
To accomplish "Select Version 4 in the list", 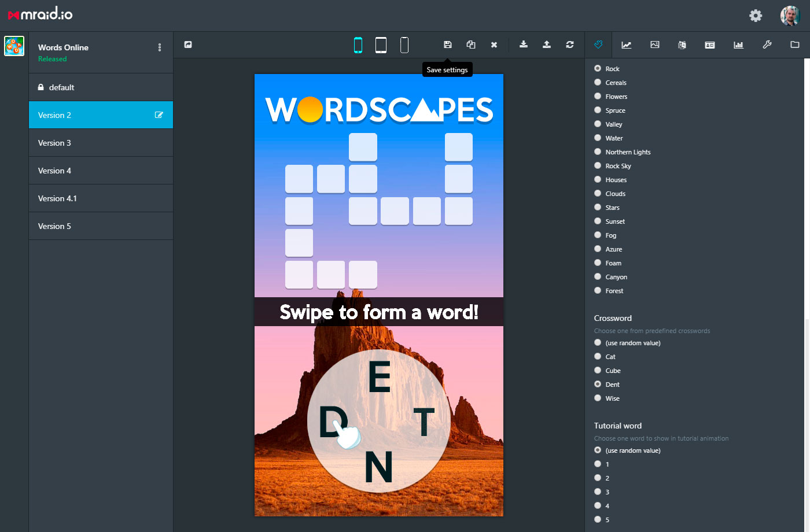I will [101, 171].
